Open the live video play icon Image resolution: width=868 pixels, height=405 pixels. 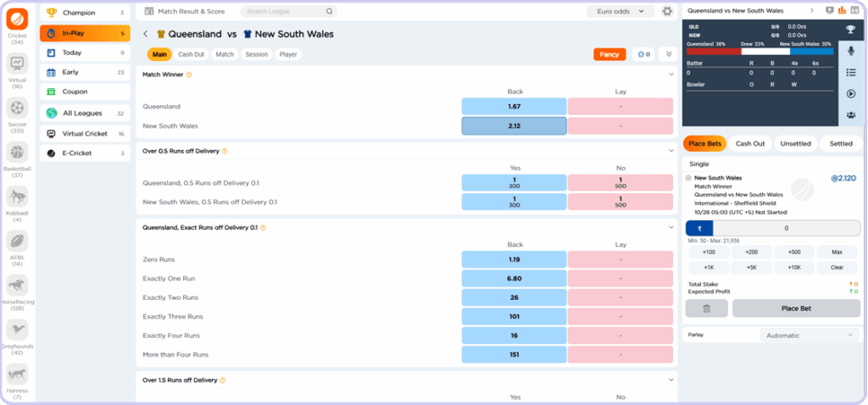(x=851, y=94)
